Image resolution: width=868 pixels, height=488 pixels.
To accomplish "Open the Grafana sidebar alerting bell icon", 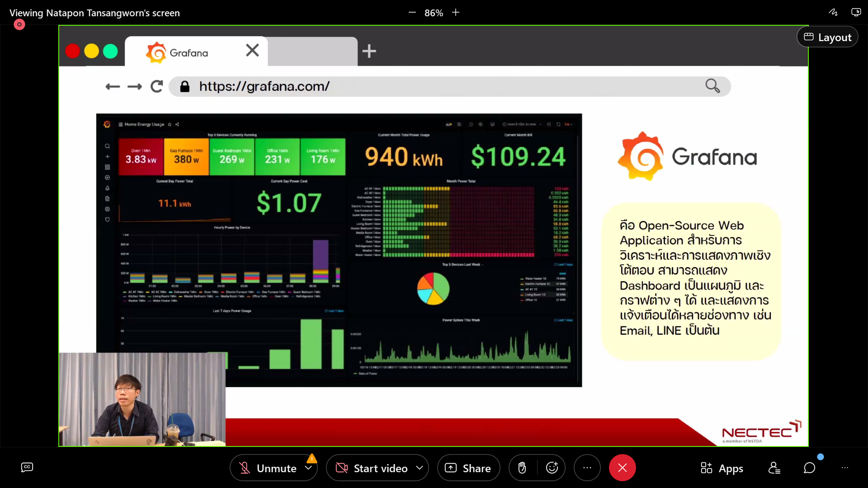I will click(x=107, y=188).
